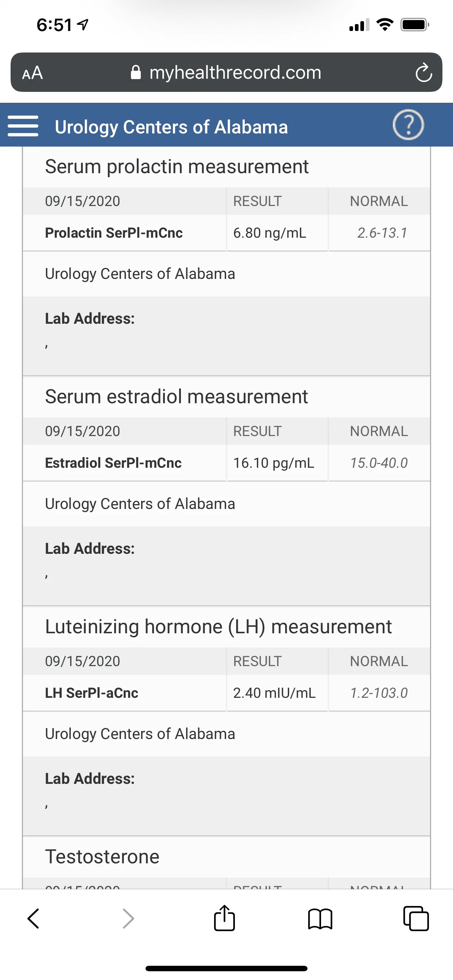Select the Serum prolactin measurement heading
The image size is (453, 980).
click(x=177, y=167)
